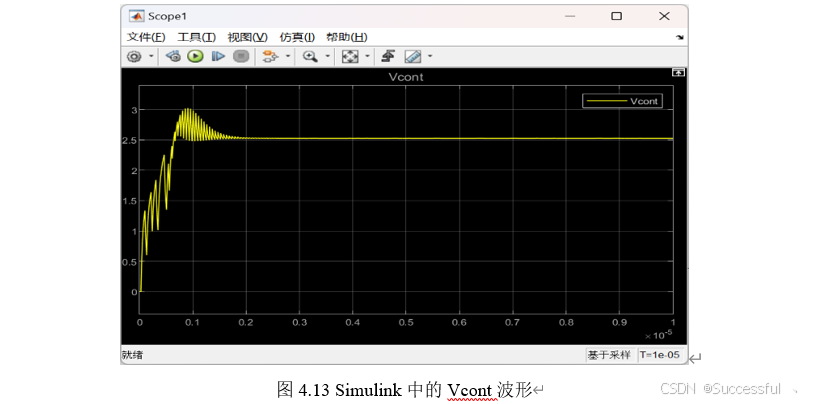Image resolution: width=823 pixels, height=404 pixels.
Task: Click the triggers icon
Action: (388, 57)
